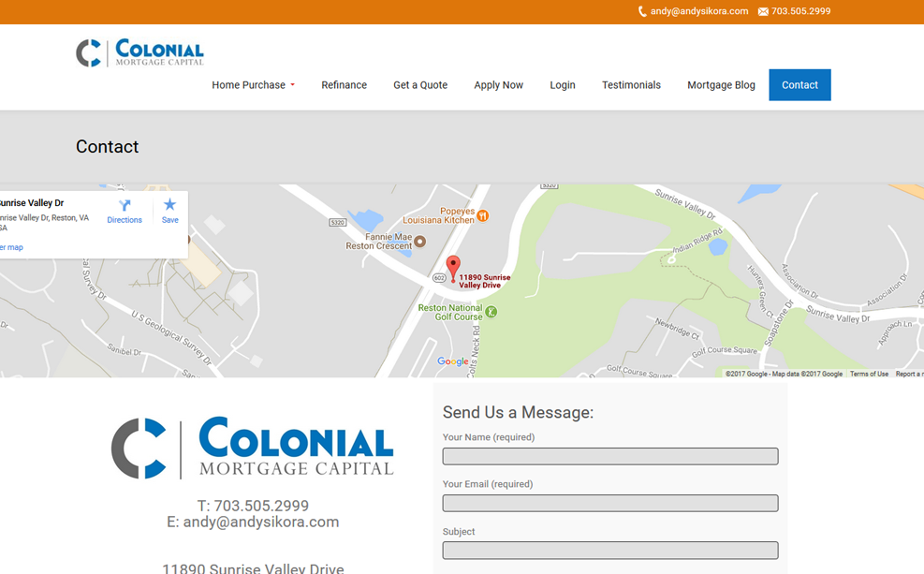
Task: Focus the Your Email input field
Action: pyautogui.click(x=609, y=503)
